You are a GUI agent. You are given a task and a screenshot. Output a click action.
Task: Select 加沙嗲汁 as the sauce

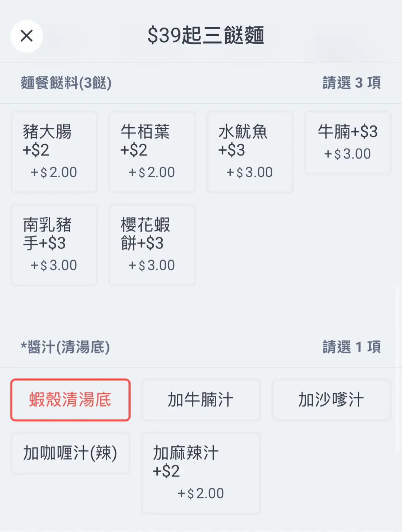coord(331,400)
